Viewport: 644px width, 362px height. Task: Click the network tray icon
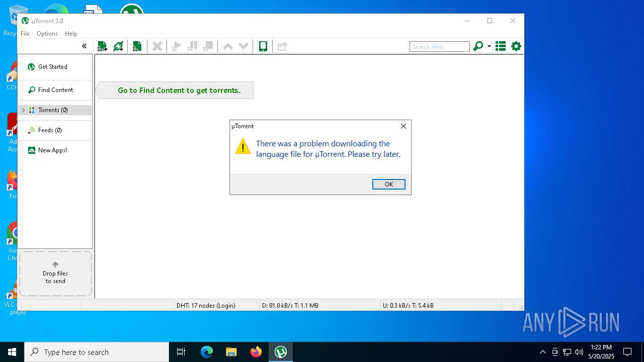click(x=567, y=352)
